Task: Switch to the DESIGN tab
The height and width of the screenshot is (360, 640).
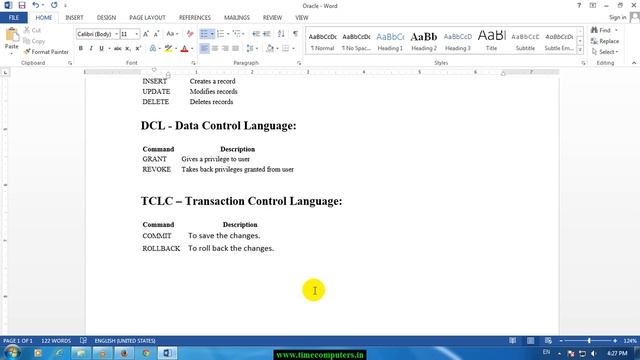Action: (106, 18)
